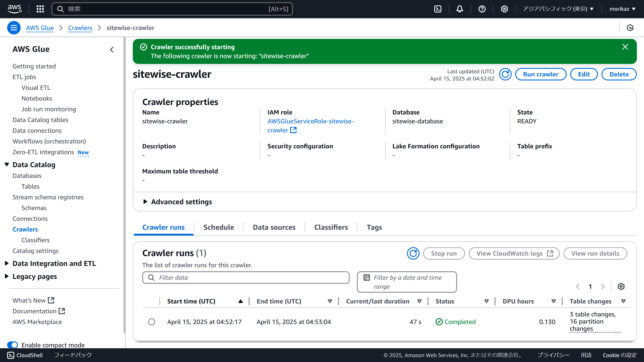Click the refresh icon beside Run crawler

pyautogui.click(x=505, y=74)
